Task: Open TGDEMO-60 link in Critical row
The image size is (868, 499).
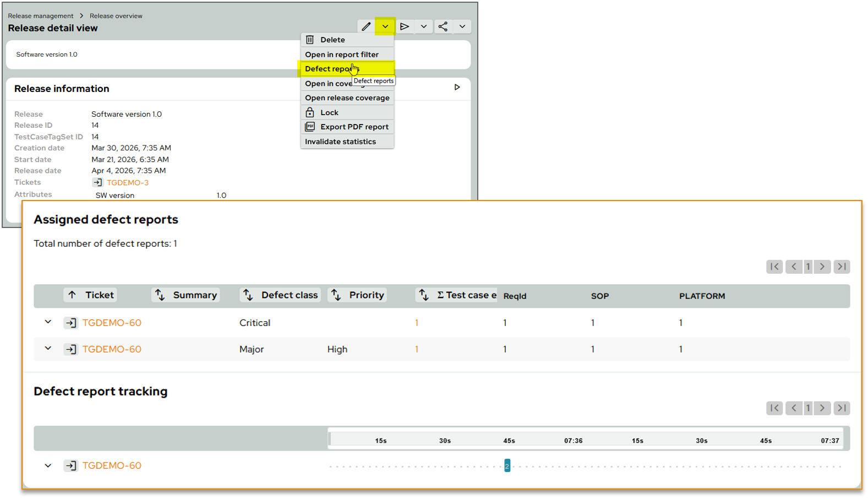Action: click(x=112, y=323)
